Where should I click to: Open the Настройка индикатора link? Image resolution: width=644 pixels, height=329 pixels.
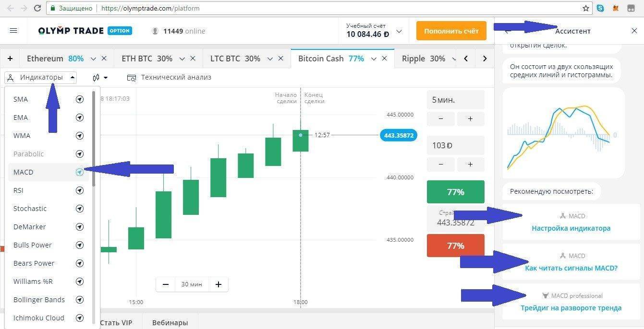pos(571,228)
